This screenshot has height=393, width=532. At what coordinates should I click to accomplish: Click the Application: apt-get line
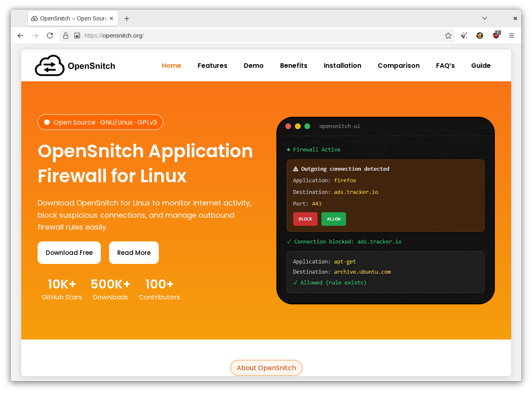pos(325,261)
